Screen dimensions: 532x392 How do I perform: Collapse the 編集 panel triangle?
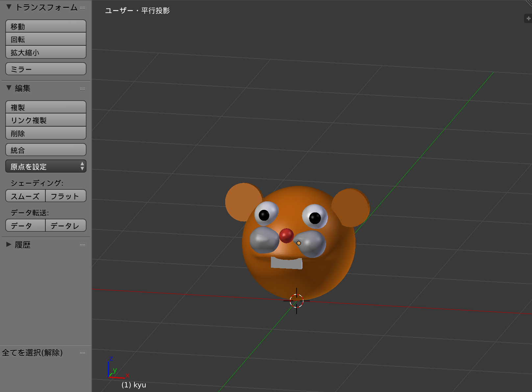point(9,88)
